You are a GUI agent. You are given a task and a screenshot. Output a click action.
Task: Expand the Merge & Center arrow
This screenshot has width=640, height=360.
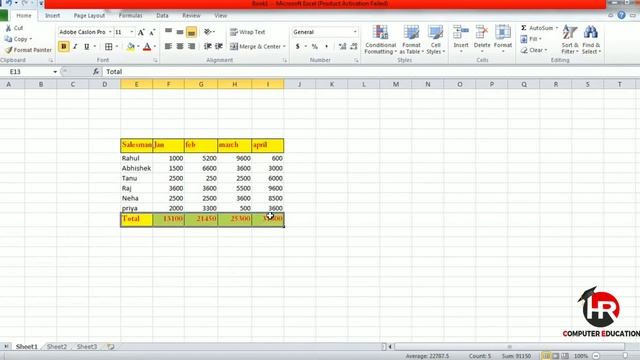(x=284, y=47)
